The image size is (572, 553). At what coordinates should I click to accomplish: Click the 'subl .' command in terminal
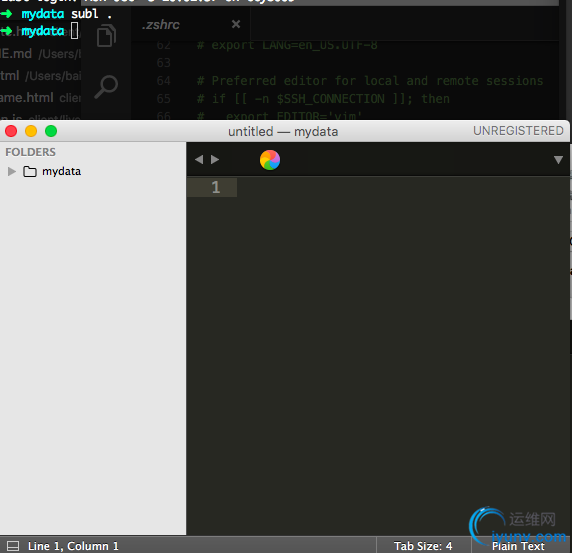pyautogui.click(x=91, y=14)
